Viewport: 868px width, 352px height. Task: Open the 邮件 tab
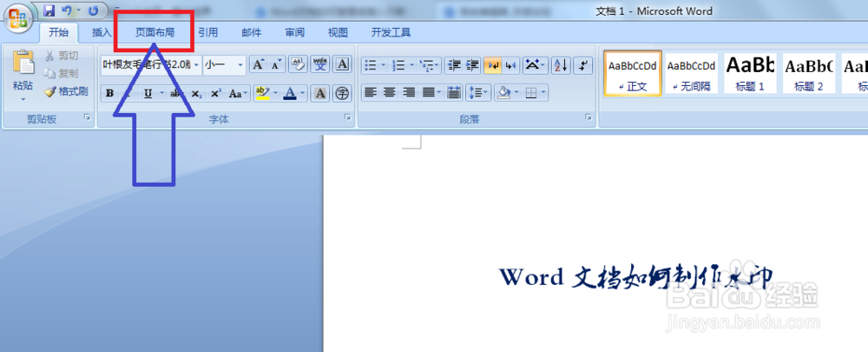[252, 33]
